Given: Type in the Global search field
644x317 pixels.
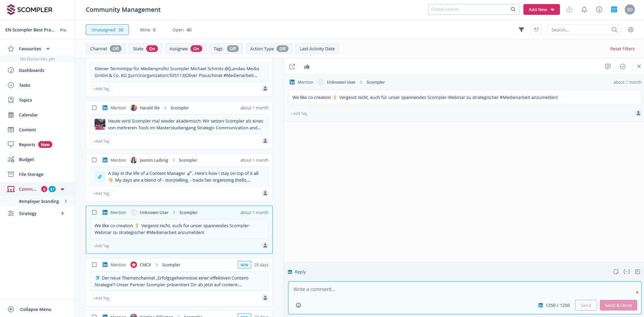Looking at the screenshot, I should (x=469, y=9).
